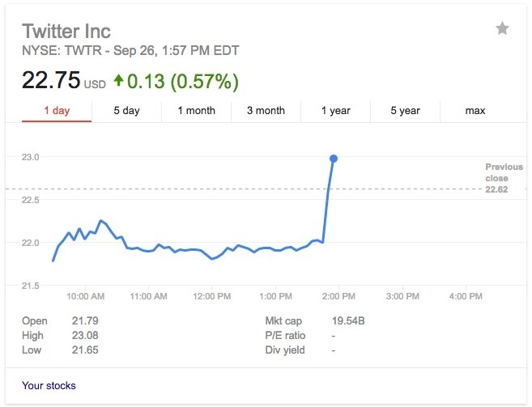532x407 pixels.
Task: Click the star icon to favorite stock
Action: pyautogui.click(x=502, y=29)
